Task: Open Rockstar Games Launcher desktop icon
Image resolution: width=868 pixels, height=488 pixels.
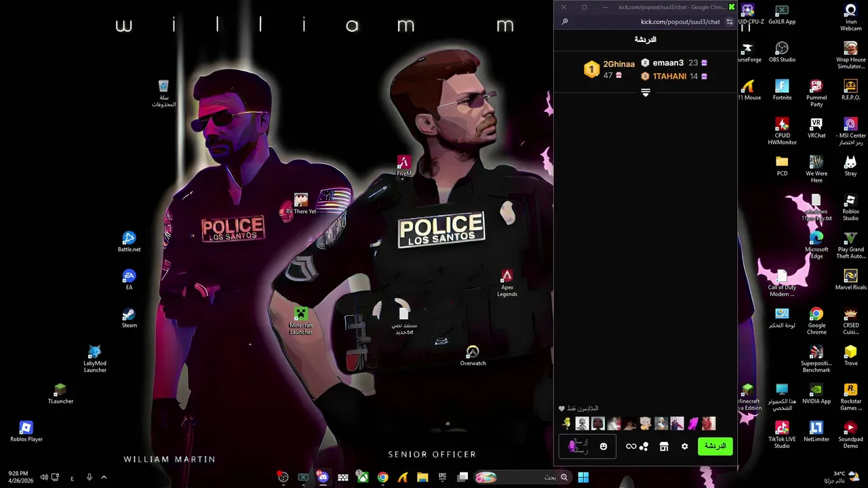Action: tap(850, 397)
